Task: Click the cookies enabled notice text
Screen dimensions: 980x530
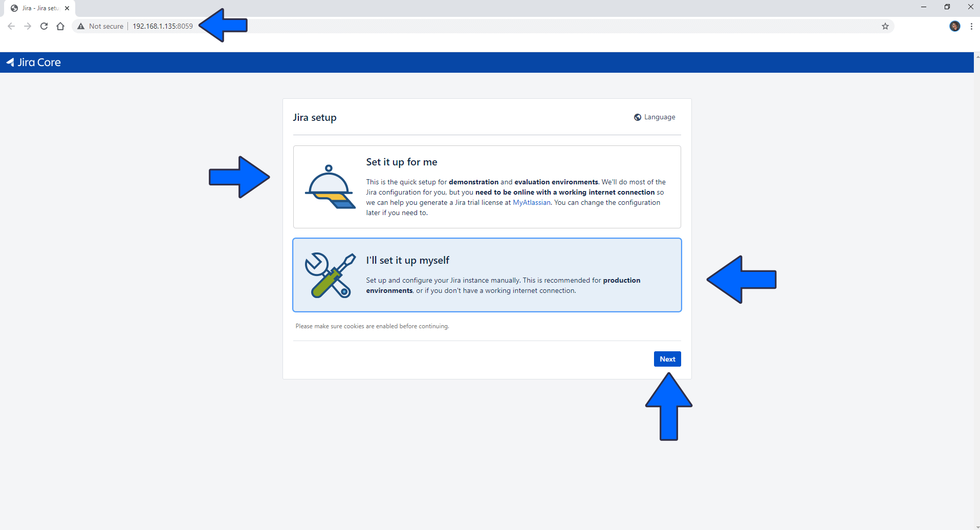Action: 372,326
